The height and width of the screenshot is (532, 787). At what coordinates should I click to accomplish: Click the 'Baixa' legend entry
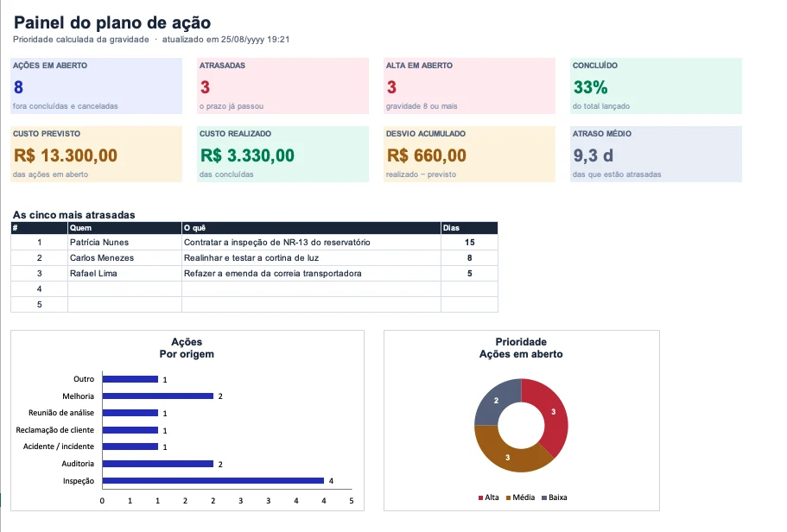pyautogui.click(x=555, y=497)
